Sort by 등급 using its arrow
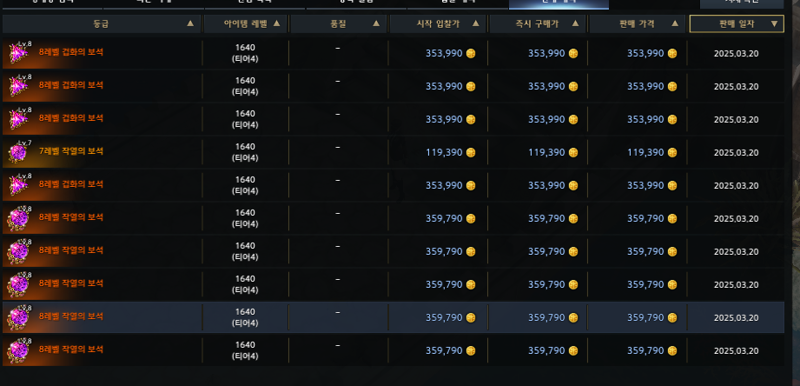Viewport: 800px width, 386px height. click(x=190, y=23)
